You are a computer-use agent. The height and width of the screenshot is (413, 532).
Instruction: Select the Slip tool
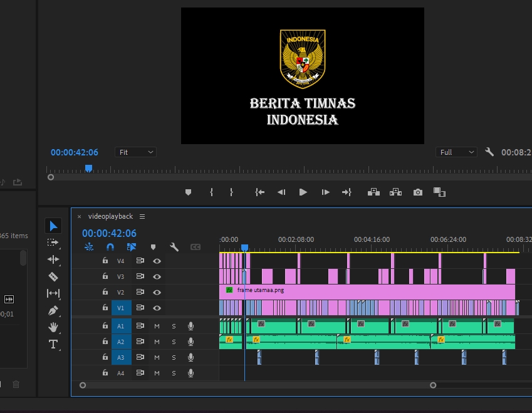point(53,293)
